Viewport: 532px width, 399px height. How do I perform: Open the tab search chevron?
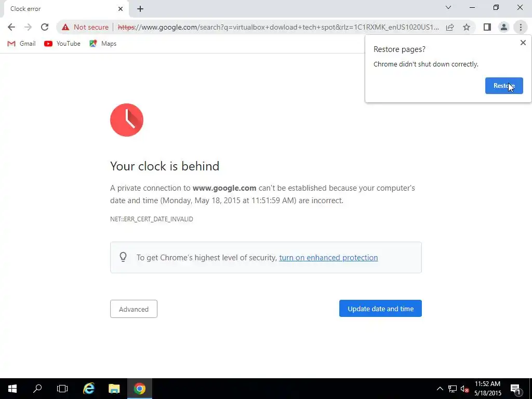[x=448, y=7]
